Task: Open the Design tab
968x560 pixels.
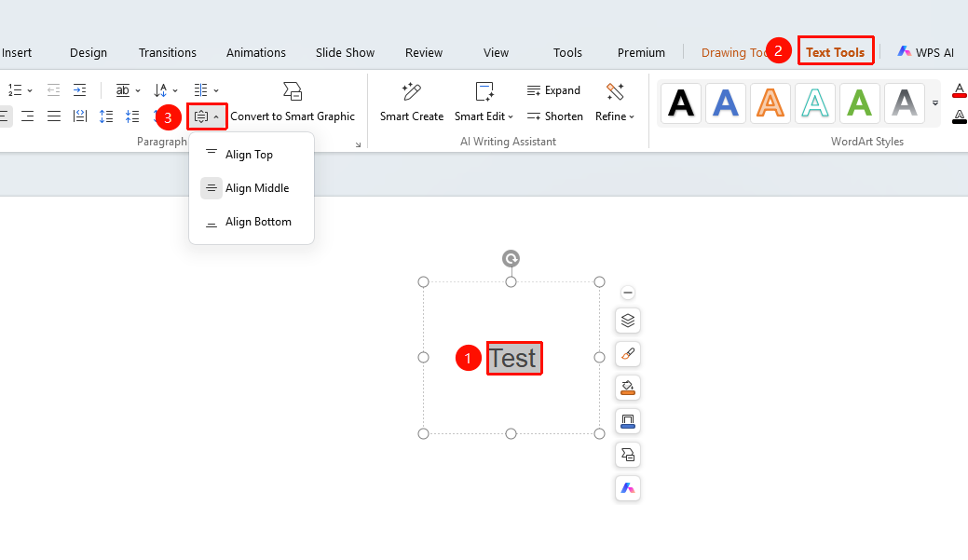Action: [89, 52]
